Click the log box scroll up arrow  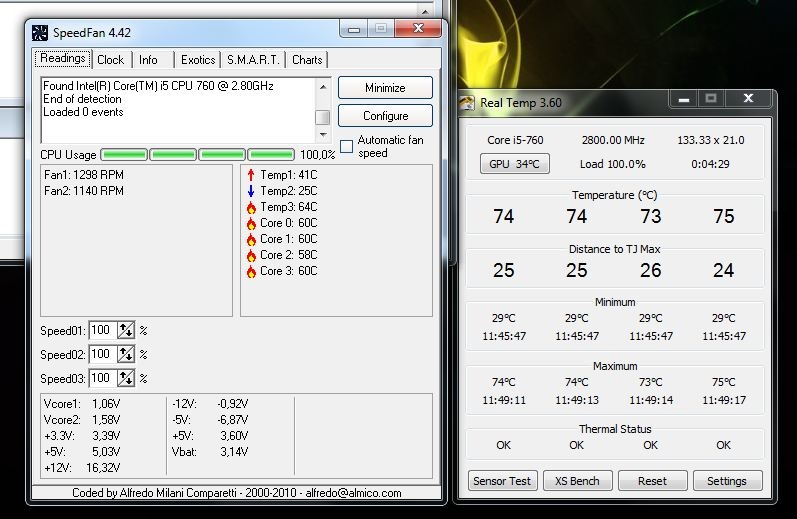(x=323, y=87)
